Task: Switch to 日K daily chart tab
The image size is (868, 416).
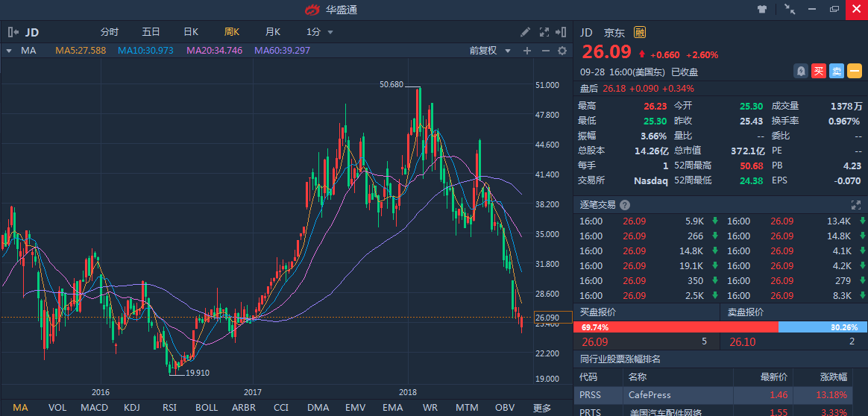Action: [191, 32]
